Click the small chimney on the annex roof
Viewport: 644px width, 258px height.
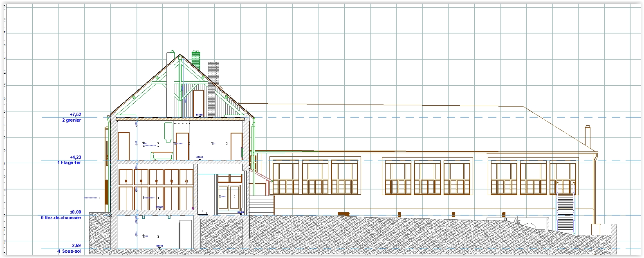[x=588, y=136]
